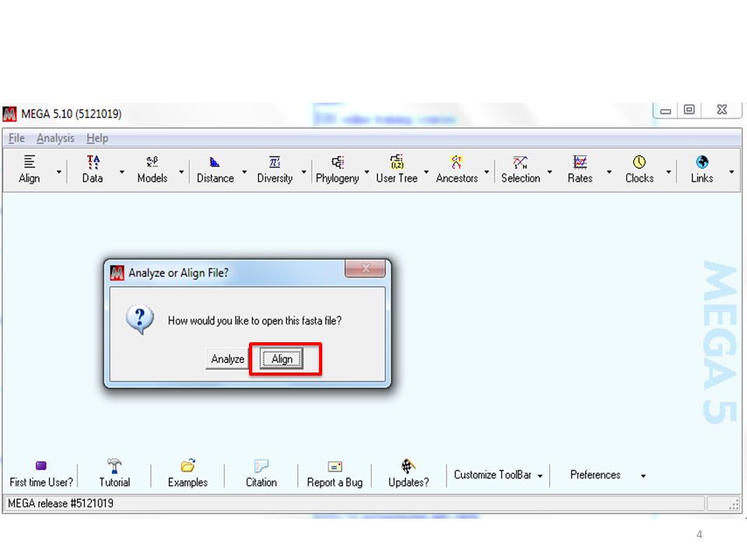747x560 pixels.
Task: Expand the Align dropdown arrow
Action: 58,172
